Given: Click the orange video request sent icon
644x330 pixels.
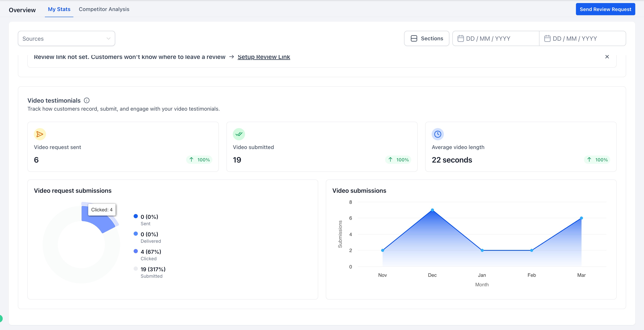Looking at the screenshot, I should [40, 134].
